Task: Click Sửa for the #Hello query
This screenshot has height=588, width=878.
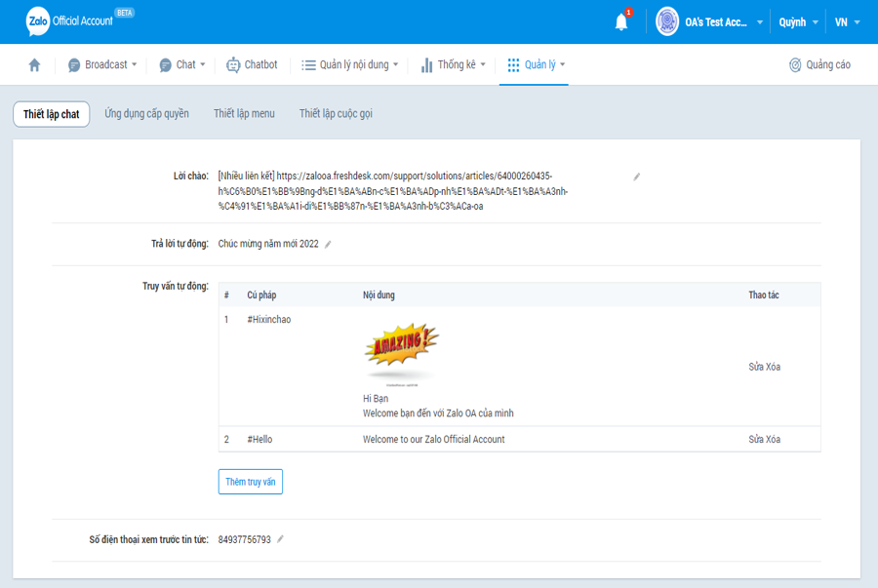Action: point(756,440)
